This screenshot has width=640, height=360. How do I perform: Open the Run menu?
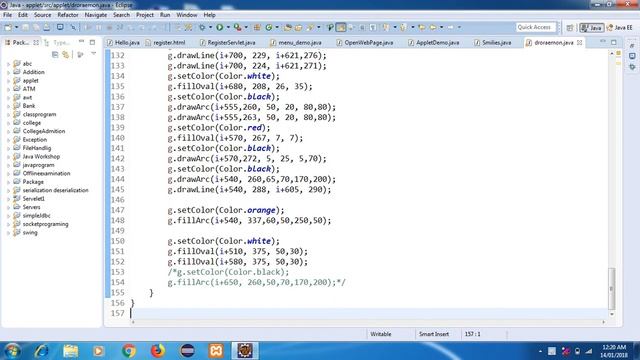165,15
